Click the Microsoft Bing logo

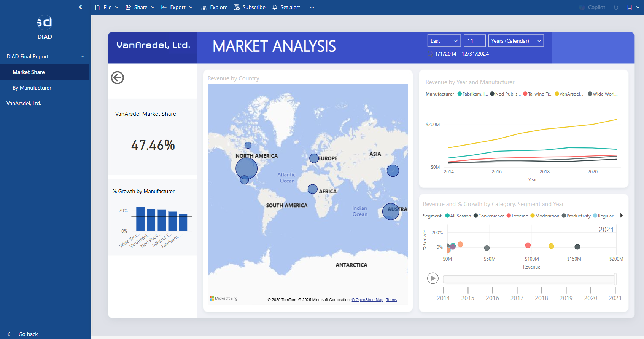pyautogui.click(x=224, y=298)
